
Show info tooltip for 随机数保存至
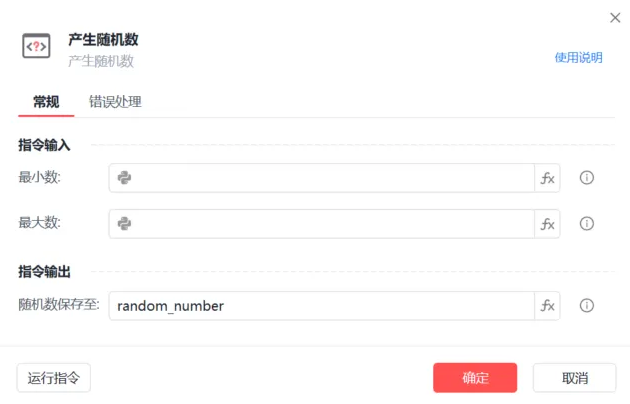pos(587,306)
